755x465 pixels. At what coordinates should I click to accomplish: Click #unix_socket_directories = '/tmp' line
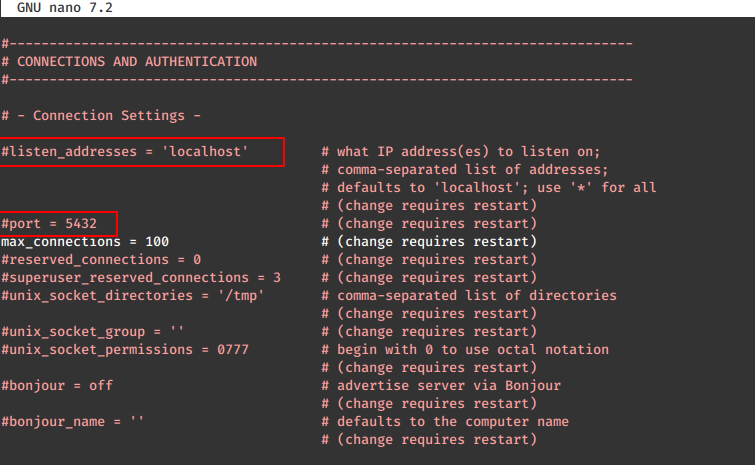tap(133, 296)
